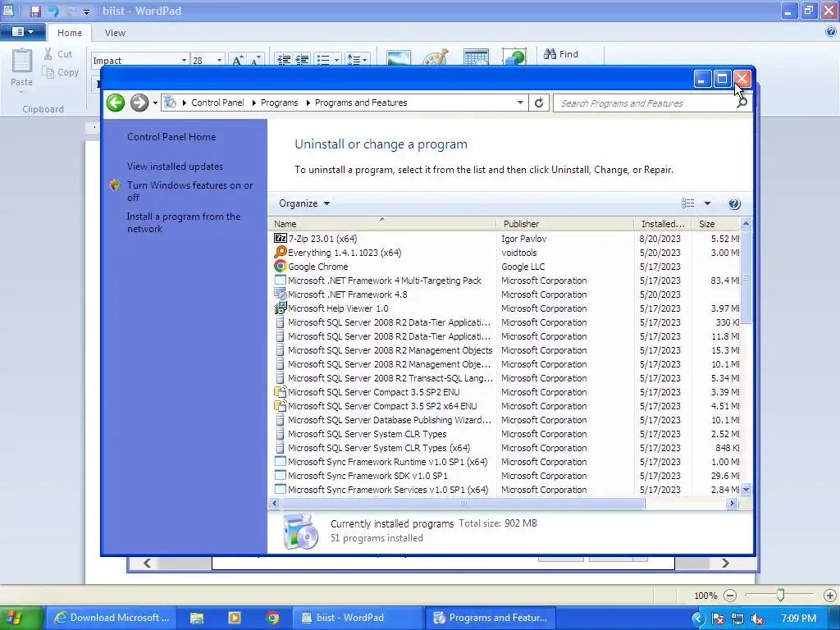Open the blue help icon beside Organize
Viewport: 840px width, 630px height.
(x=734, y=203)
